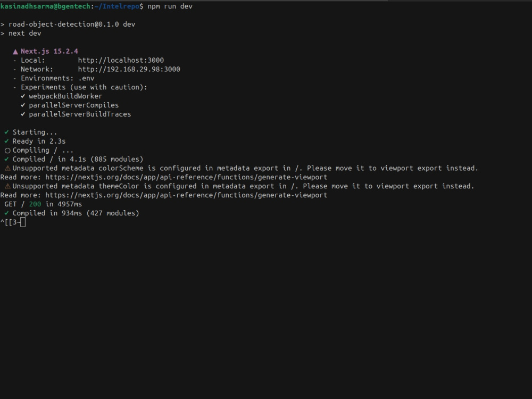Click the checkmark next to webpackBuildWorker
Viewport: 532px width, 399px height.
tap(23, 96)
